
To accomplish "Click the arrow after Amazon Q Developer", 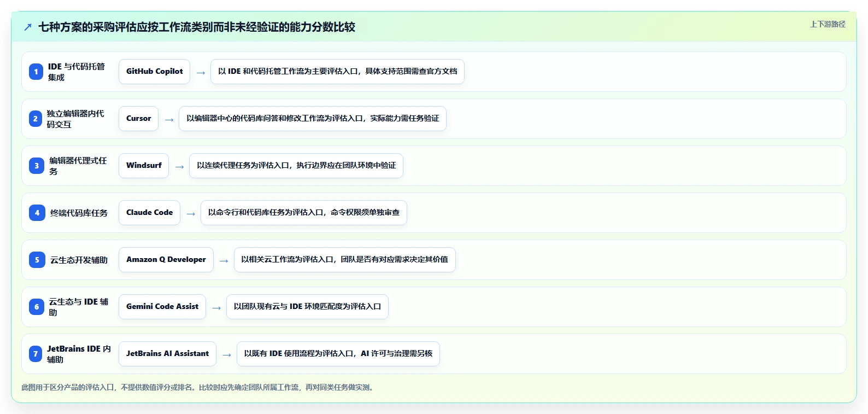I will (224, 261).
